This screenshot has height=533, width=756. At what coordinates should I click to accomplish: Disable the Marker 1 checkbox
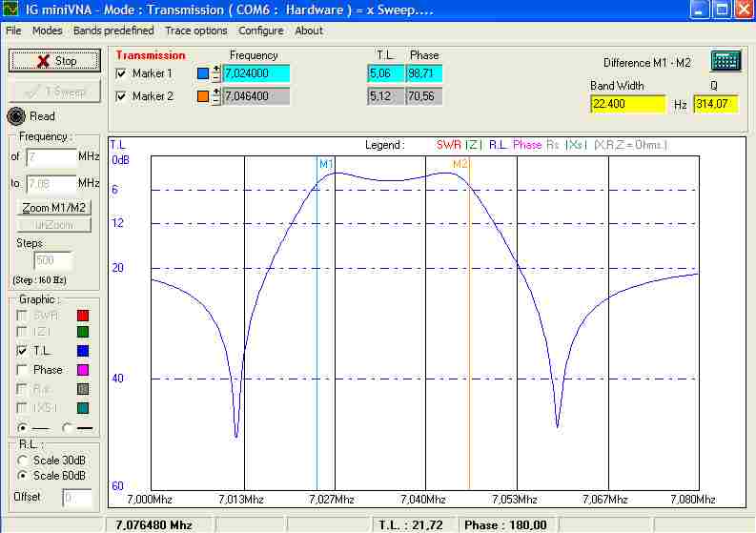tap(121, 73)
